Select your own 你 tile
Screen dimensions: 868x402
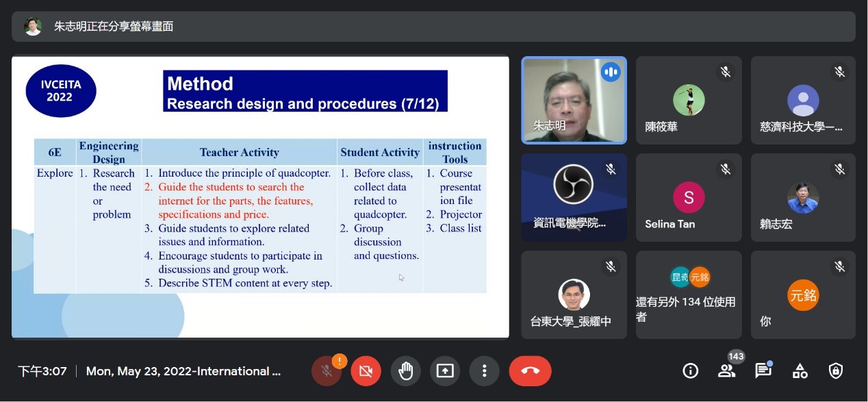[x=803, y=294]
